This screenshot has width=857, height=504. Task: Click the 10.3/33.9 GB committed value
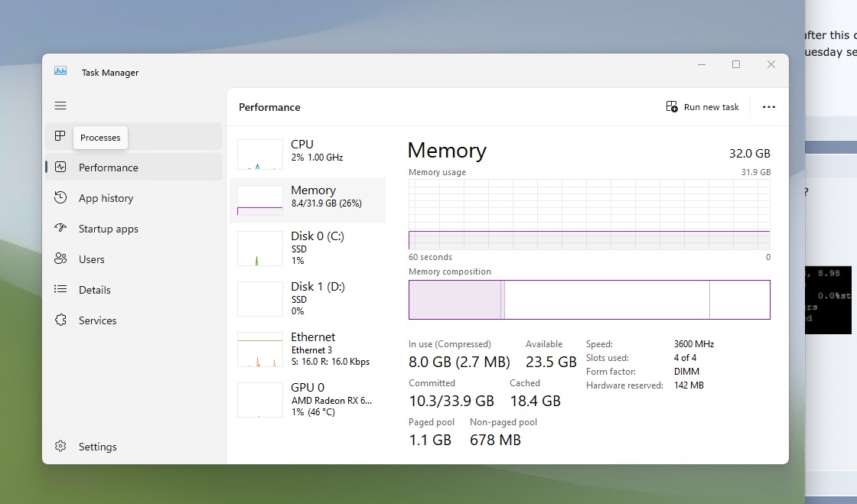pos(451,401)
